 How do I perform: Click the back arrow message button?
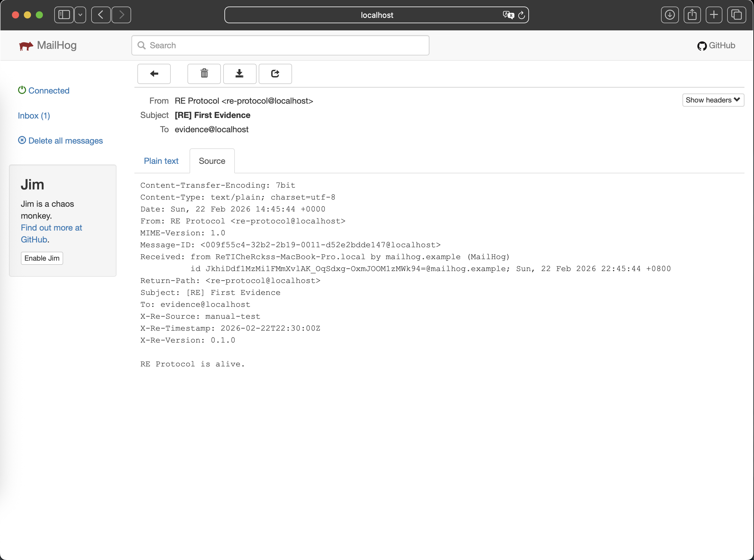point(154,74)
